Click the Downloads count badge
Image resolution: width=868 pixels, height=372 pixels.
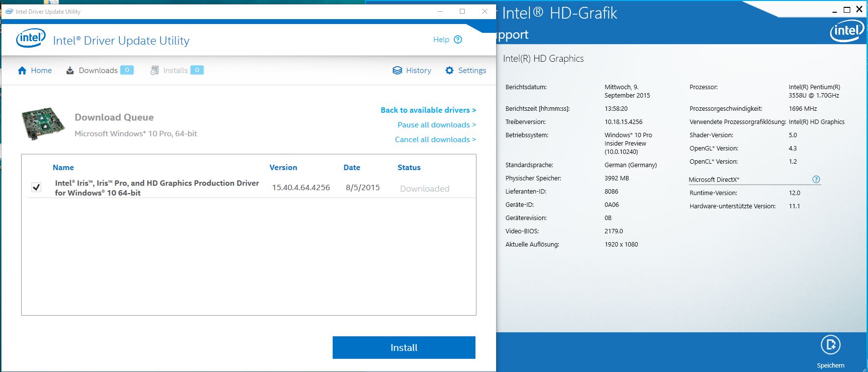point(127,70)
